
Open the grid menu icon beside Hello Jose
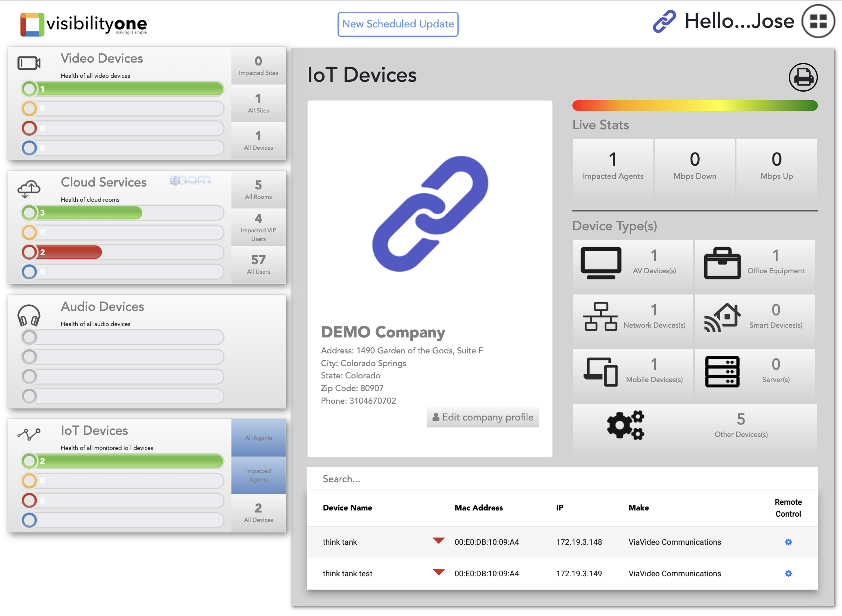[818, 21]
